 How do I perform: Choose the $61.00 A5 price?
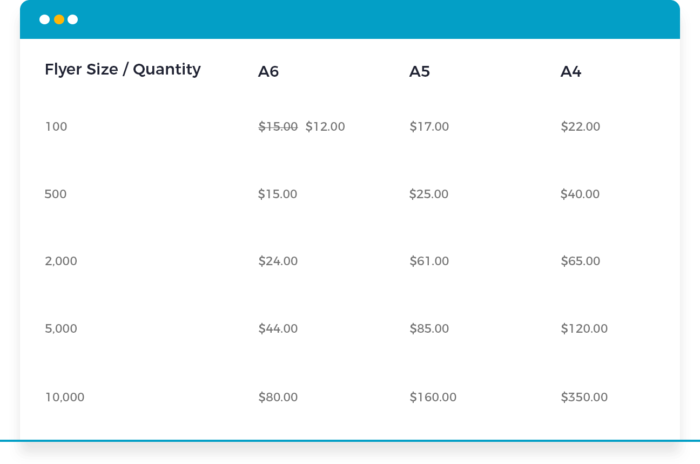click(x=429, y=261)
